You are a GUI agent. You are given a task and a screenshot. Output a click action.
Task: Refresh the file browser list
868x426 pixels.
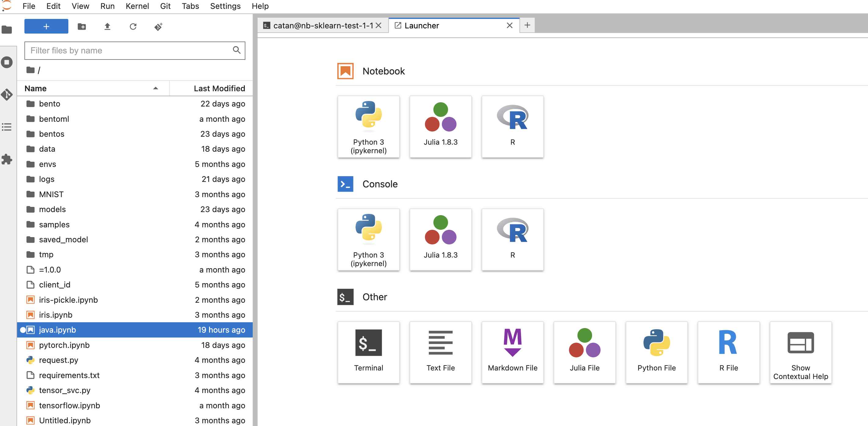click(133, 27)
